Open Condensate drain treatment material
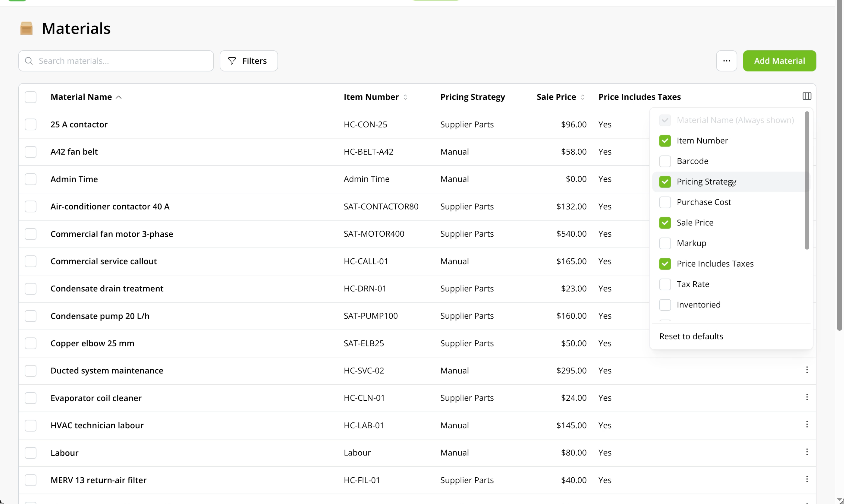 point(107,288)
